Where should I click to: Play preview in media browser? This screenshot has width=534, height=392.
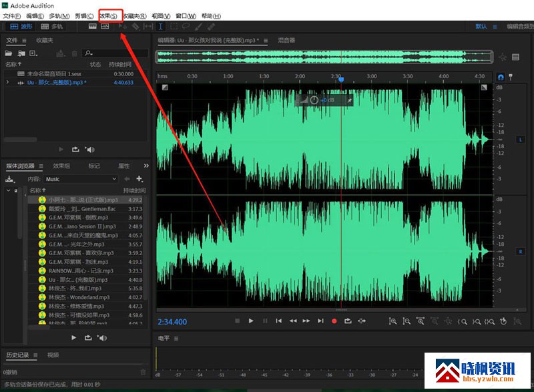click(x=73, y=337)
